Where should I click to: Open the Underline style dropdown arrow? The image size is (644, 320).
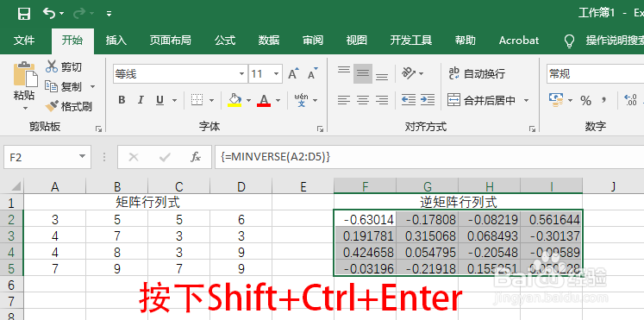pos(174,100)
